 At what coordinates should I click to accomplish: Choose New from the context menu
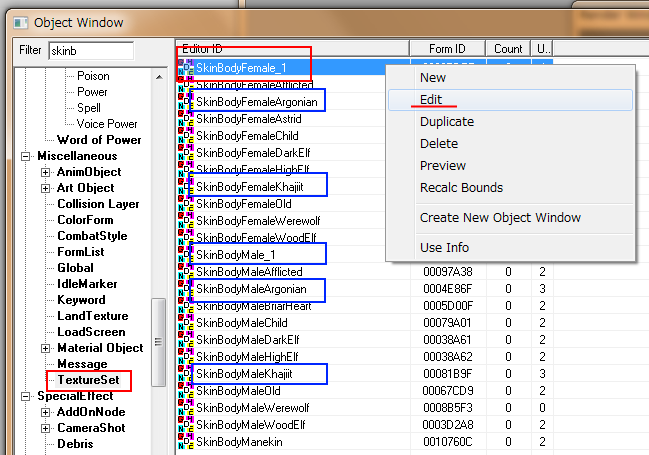click(510, 77)
